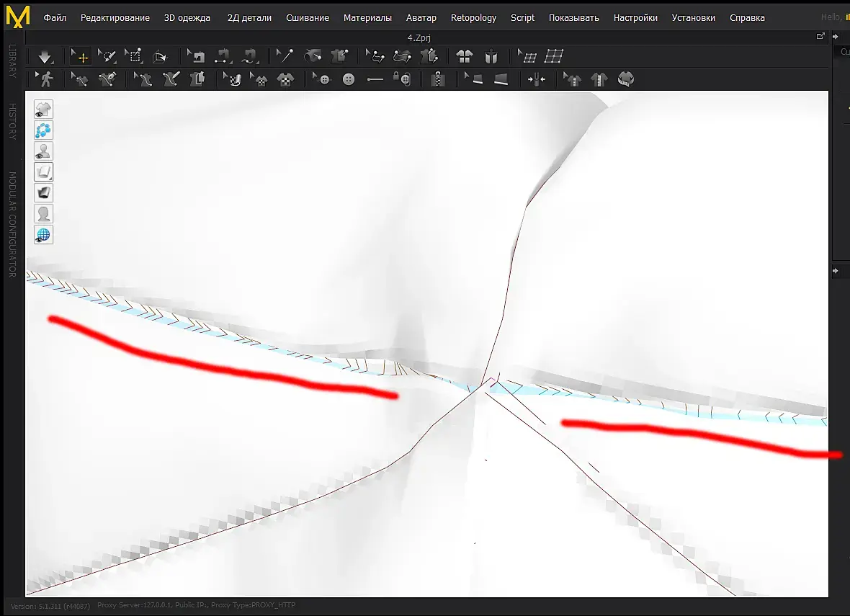Toggle garment visibility eye-shirt icon

(x=43, y=109)
